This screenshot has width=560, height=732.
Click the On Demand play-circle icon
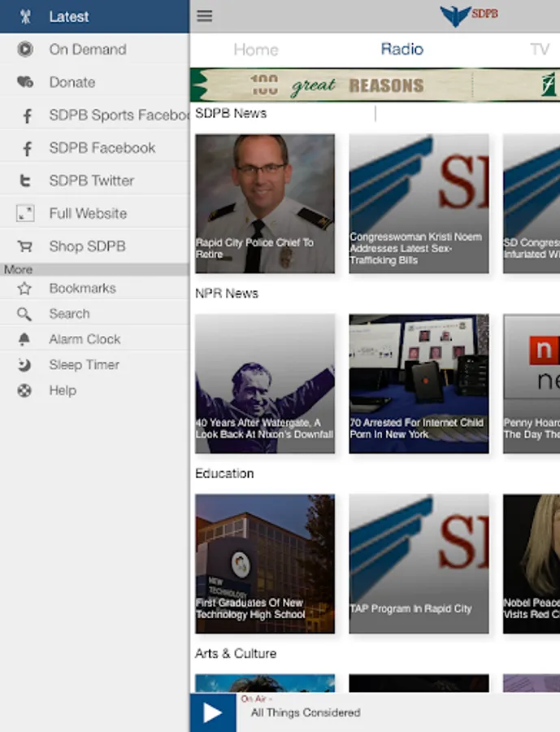pyautogui.click(x=25, y=49)
